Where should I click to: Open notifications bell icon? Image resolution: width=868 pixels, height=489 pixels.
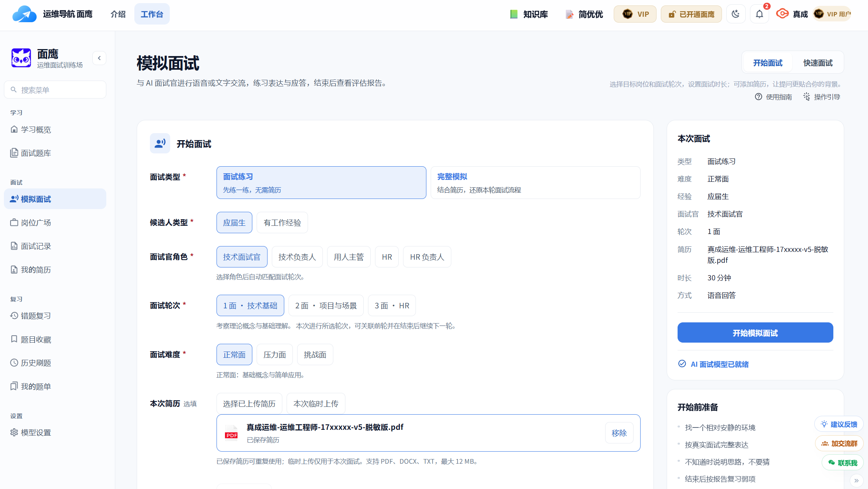[x=759, y=14]
